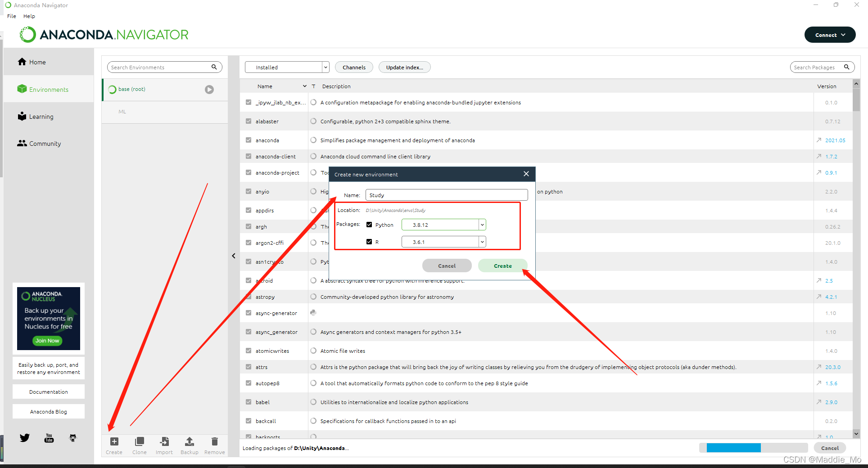
Task: Click the Backup environment icon
Action: click(x=190, y=441)
